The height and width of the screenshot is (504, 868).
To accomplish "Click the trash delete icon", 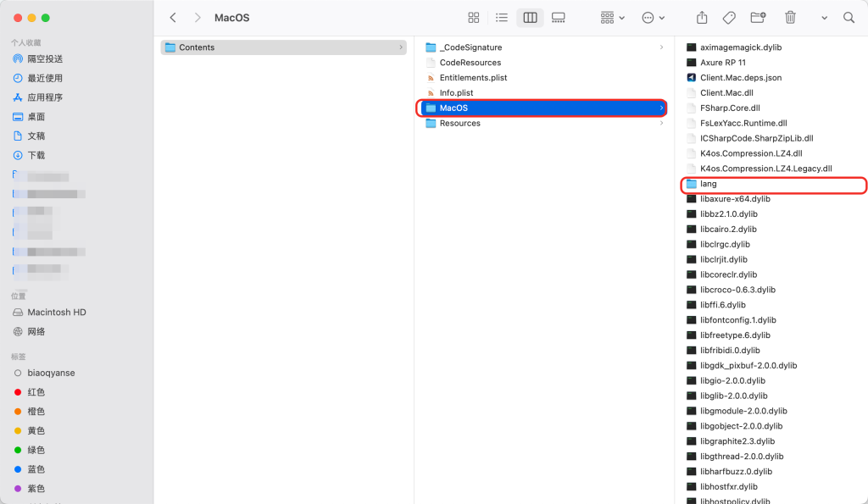I will click(790, 18).
